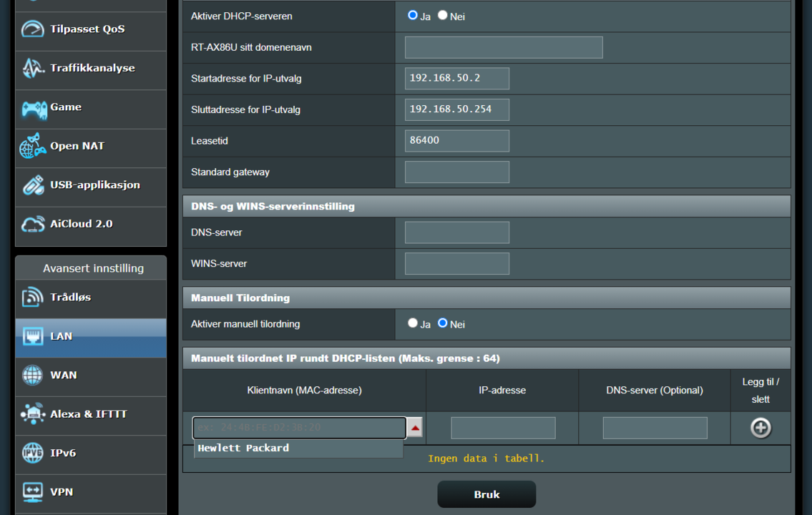Screen dimensions: 812x515
Task: Select Ja for Aktiver manuell tilordning
Action: pos(413,323)
